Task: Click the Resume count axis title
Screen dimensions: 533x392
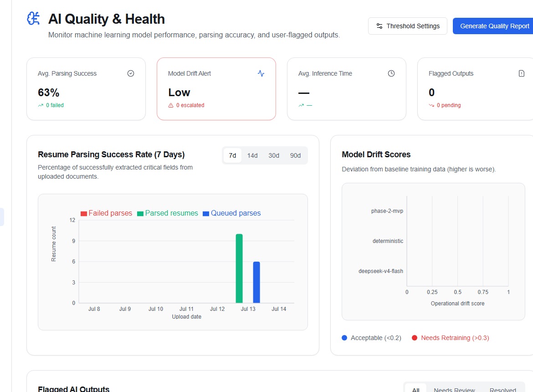Action: click(x=54, y=244)
